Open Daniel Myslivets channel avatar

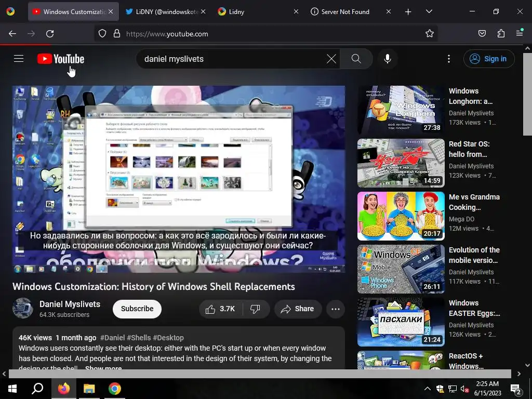[x=23, y=308]
